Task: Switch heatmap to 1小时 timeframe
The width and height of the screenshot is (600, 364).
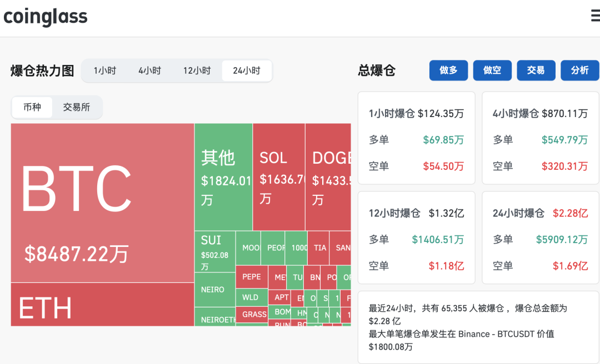Action: pos(105,70)
